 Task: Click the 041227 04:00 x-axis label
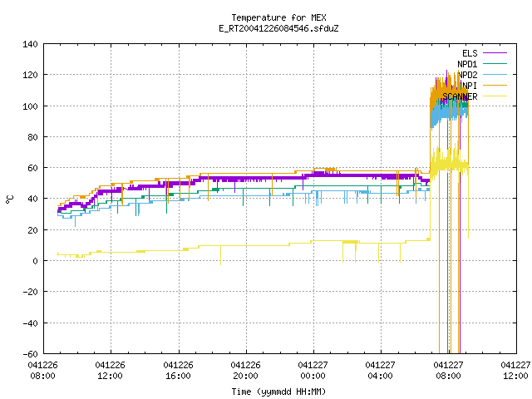[x=380, y=371]
